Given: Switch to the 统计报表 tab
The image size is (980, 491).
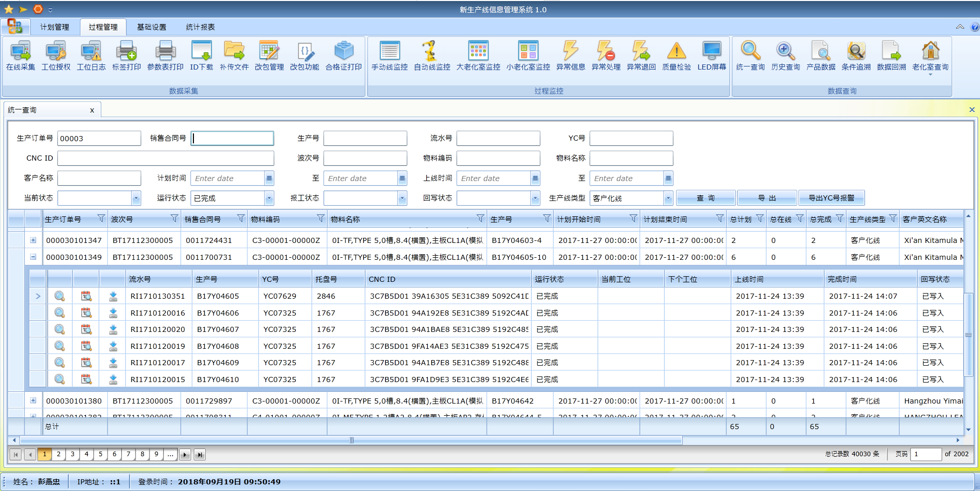Looking at the screenshot, I should [x=200, y=27].
